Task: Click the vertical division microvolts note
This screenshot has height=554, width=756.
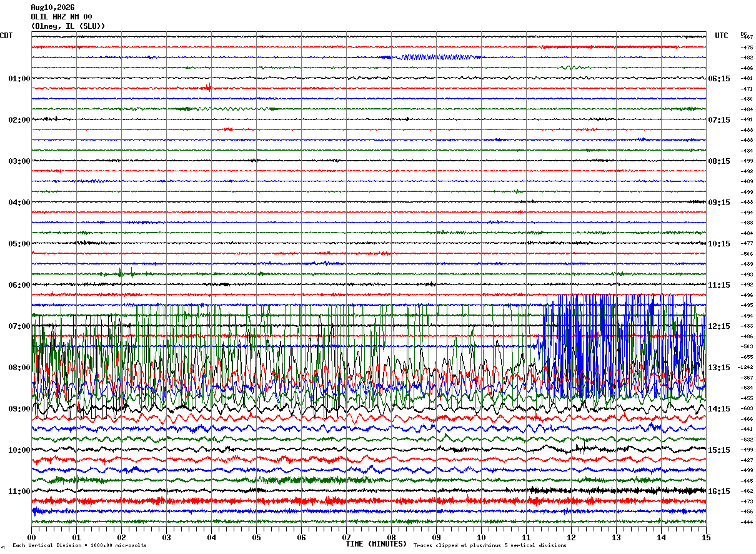Action: click(x=80, y=545)
